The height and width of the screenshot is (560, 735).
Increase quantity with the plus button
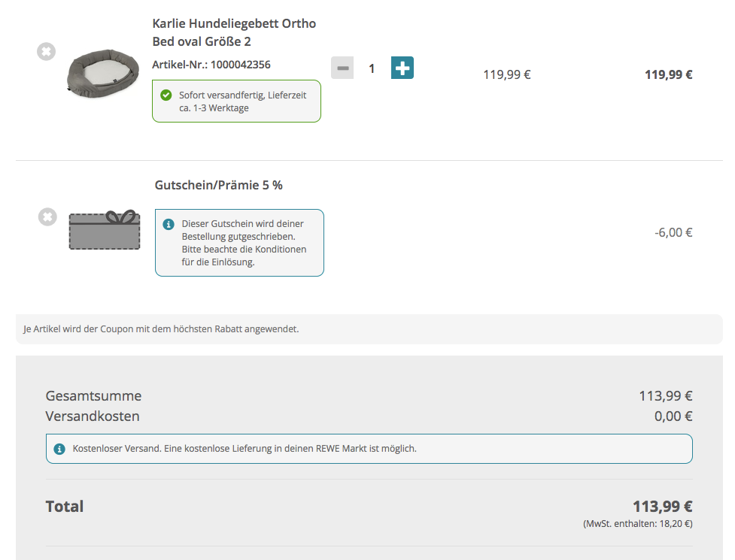click(x=402, y=68)
